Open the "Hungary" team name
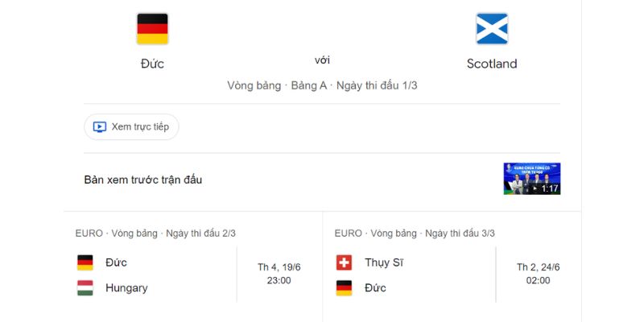This screenshot has height=322, width=644. [x=126, y=287]
